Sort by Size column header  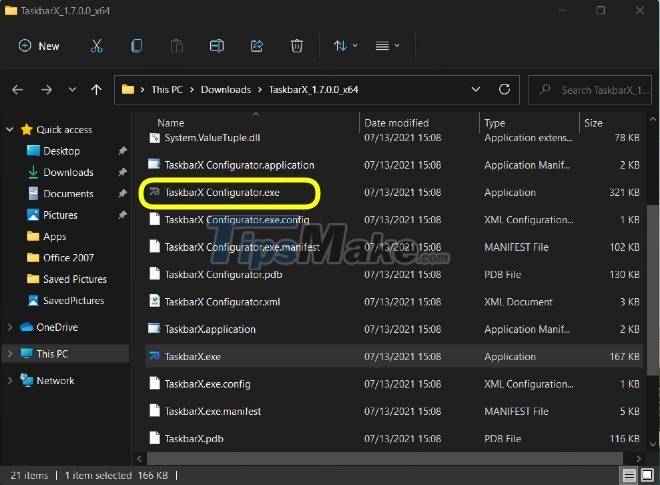coord(593,123)
